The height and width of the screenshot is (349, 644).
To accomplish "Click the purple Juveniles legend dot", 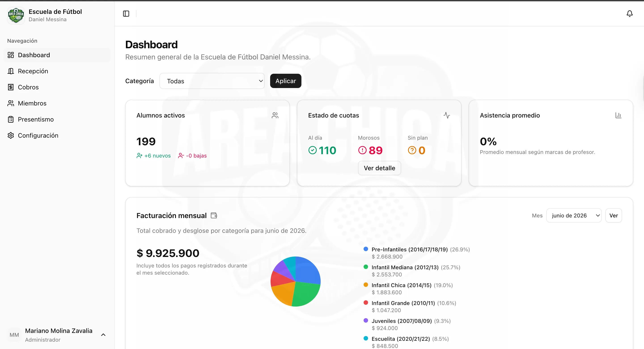I will click(x=366, y=320).
